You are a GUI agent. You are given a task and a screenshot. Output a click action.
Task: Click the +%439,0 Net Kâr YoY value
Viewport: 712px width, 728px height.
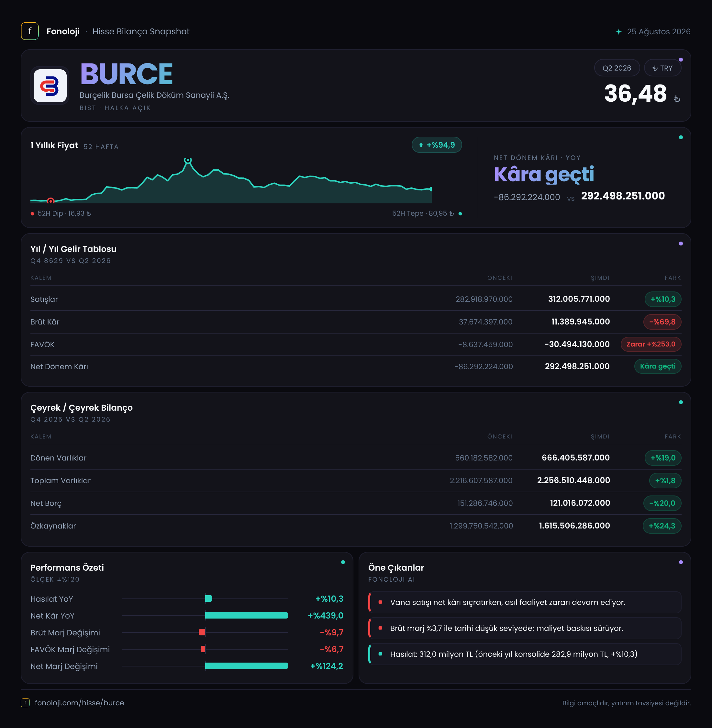point(325,615)
